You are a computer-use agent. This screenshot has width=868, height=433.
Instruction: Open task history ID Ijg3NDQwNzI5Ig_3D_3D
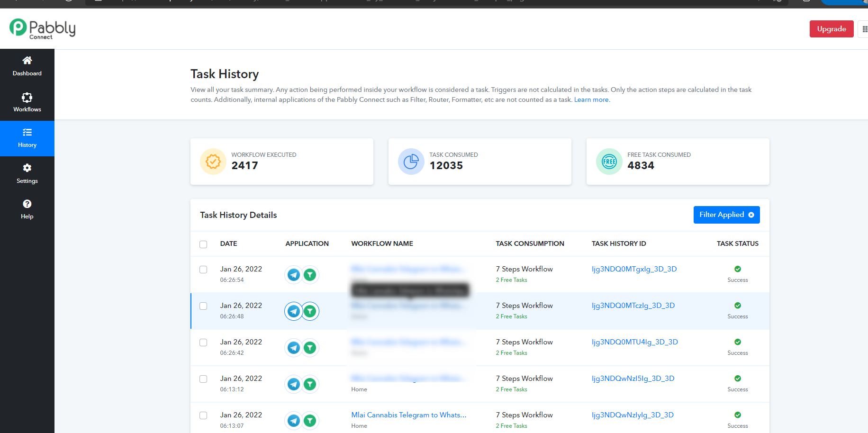point(633,379)
